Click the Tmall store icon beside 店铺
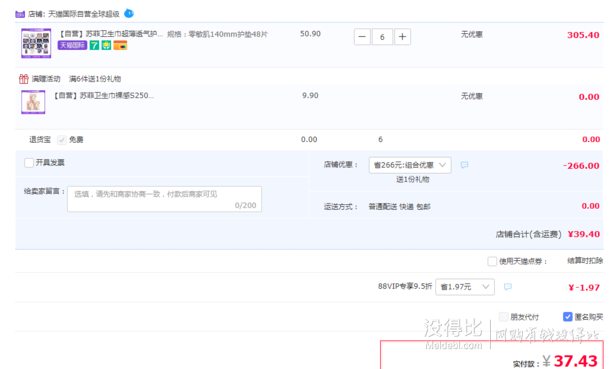 click(x=20, y=14)
